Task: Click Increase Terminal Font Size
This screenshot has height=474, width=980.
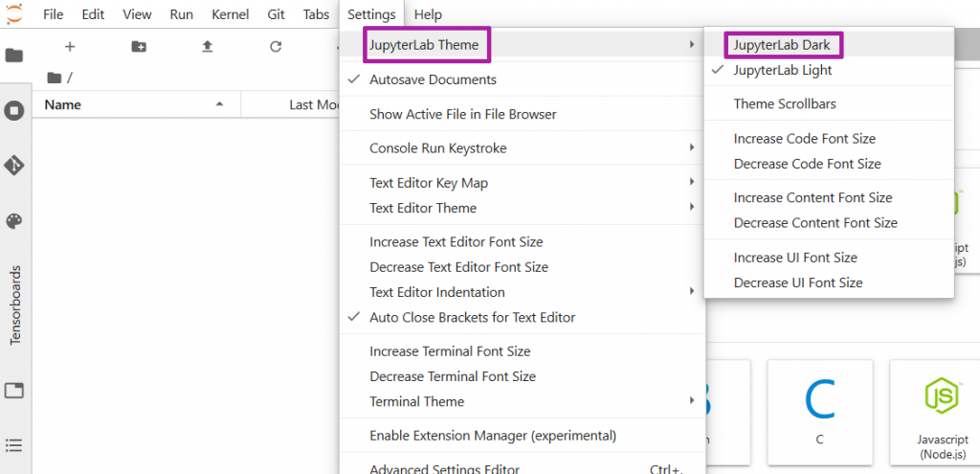Action: pos(523,350)
